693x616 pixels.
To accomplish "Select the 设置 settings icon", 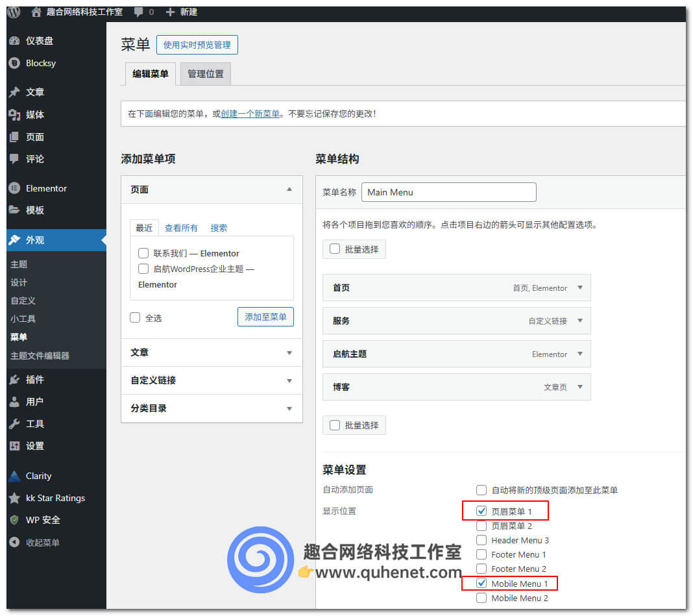I will coord(15,446).
